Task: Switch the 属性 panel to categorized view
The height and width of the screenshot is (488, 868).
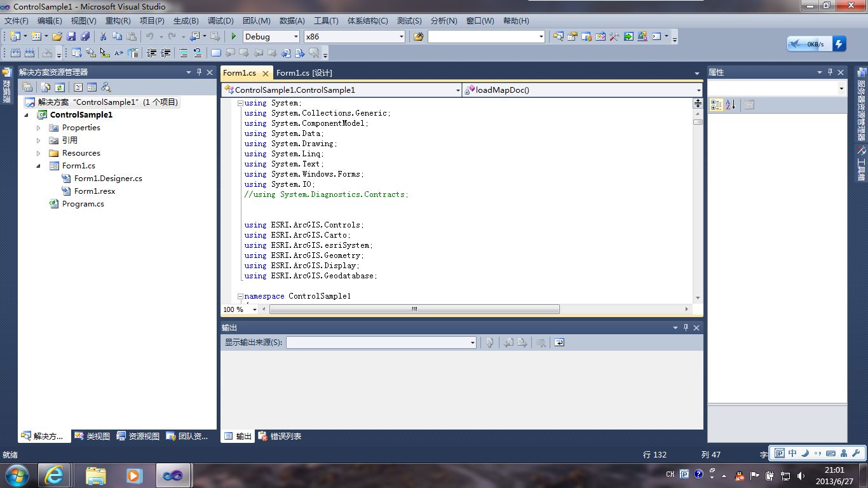Action: (717, 105)
